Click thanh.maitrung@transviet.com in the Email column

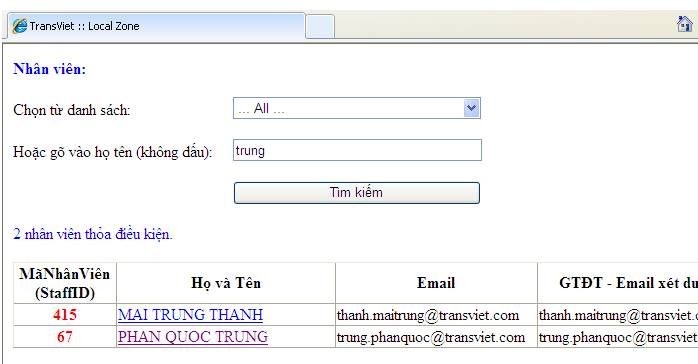(428, 315)
